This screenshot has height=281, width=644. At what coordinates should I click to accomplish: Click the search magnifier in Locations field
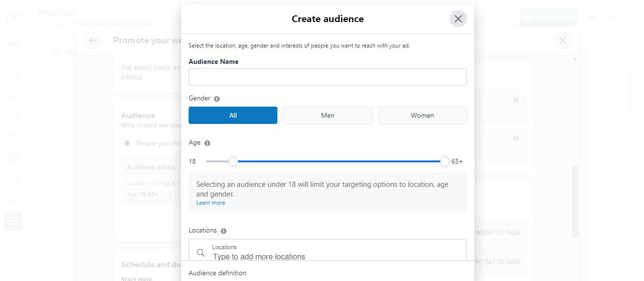pos(201,253)
